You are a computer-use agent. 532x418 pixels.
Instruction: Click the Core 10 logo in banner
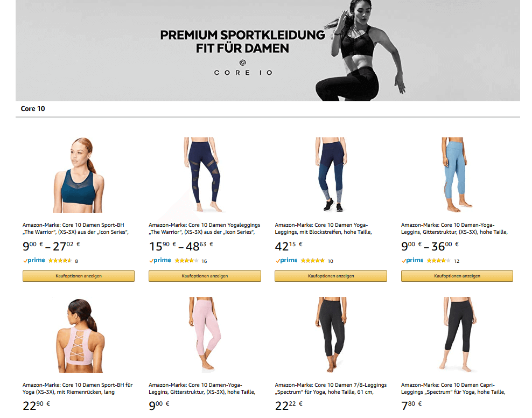pos(243,68)
